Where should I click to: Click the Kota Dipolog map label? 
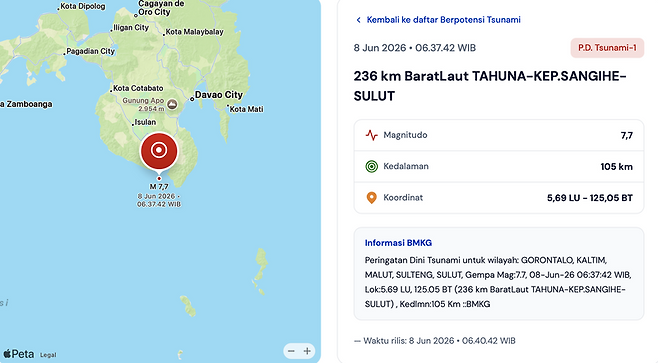(83, 6)
